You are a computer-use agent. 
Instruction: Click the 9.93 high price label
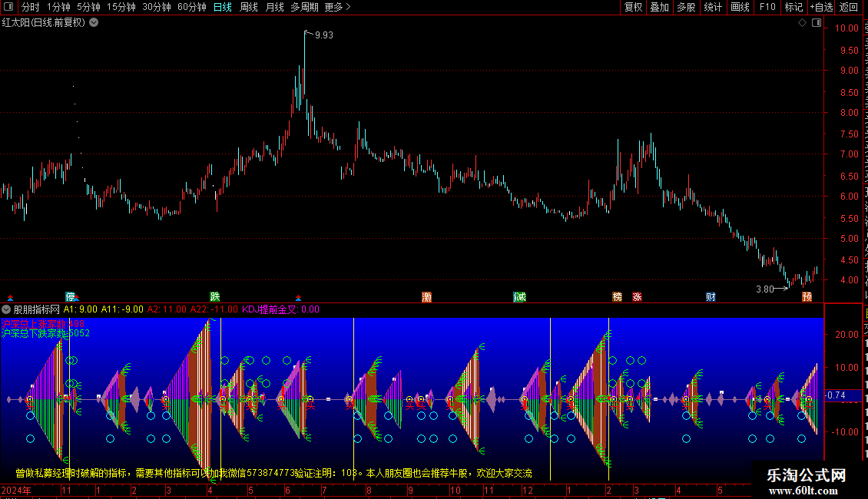[x=324, y=35]
